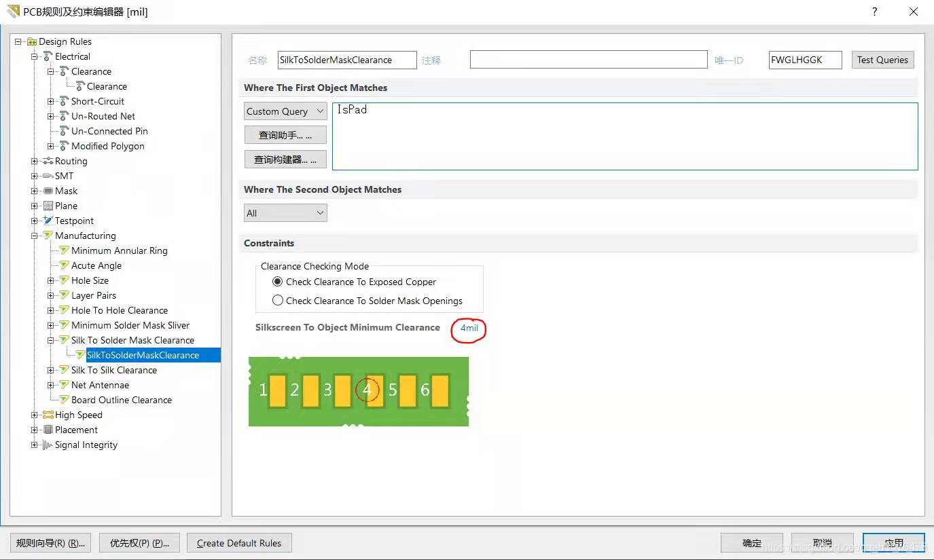Click the silkscreen clearance preview diagram

pyautogui.click(x=359, y=392)
